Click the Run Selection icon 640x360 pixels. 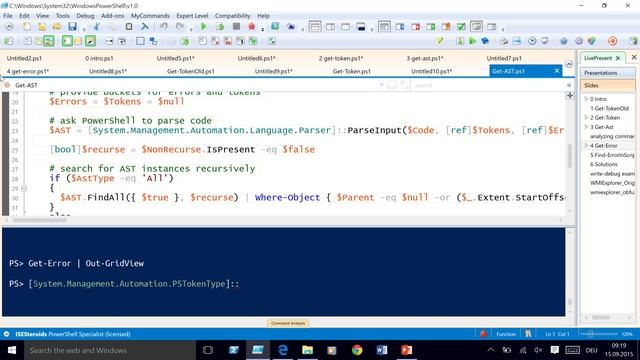220,27
